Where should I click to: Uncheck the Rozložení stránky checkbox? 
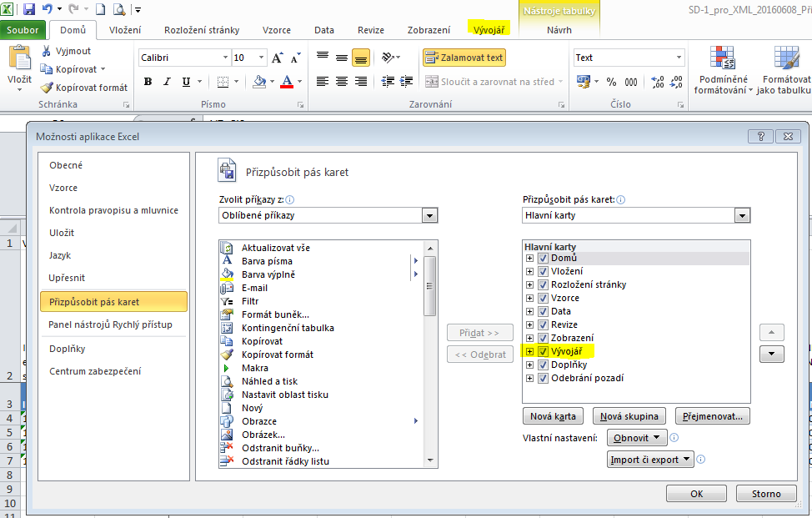tap(543, 285)
